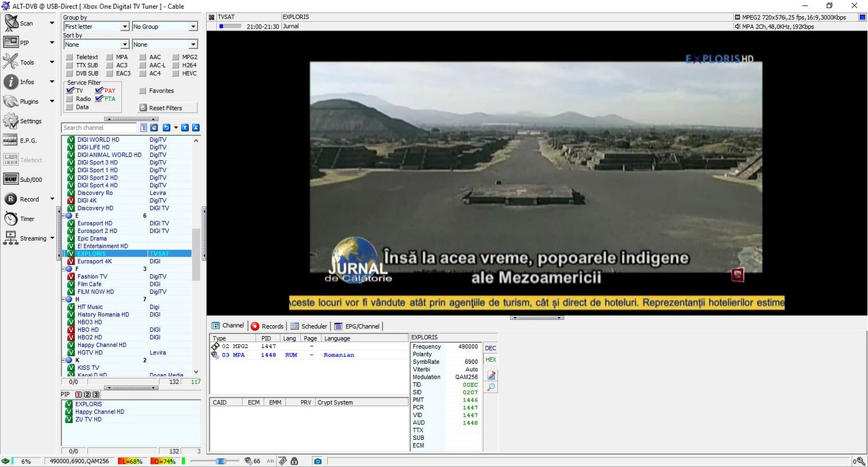This screenshot has height=467, width=868.
Task: Switch to the Scheduler tab
Action: click(309, 326)
